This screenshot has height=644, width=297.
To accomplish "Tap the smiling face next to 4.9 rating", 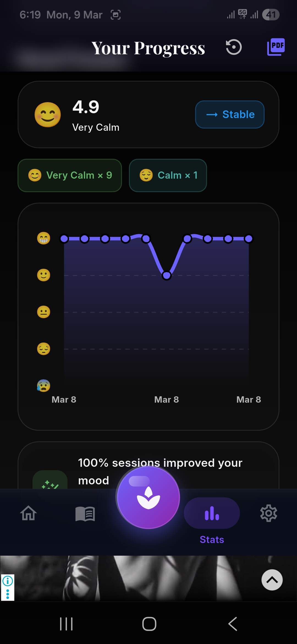I will pyautogui.click(x=47, y=114).
